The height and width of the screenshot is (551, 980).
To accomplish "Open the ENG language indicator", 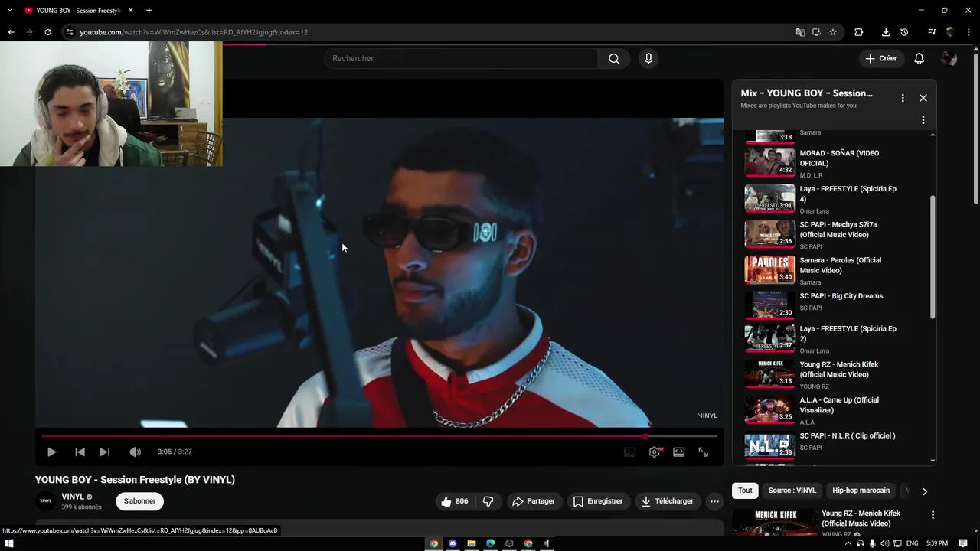I will pos(910,543).
